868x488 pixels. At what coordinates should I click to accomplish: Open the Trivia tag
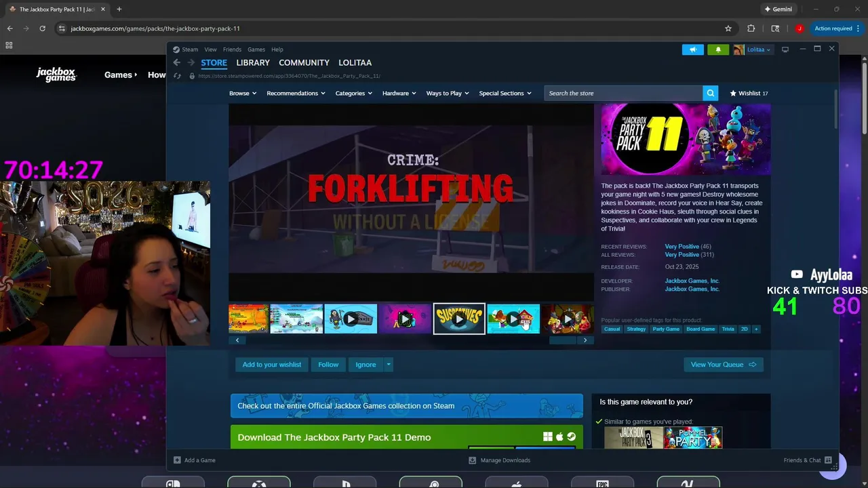click(x=728, y=329)
